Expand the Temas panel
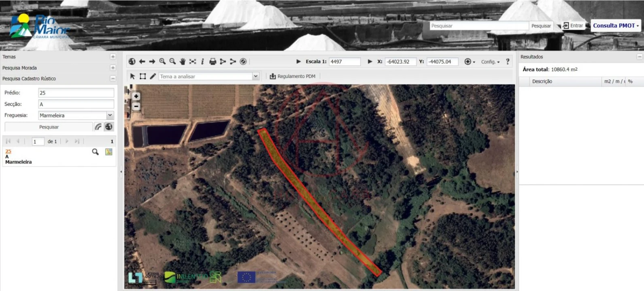Viewport: 644px width, 291px height. (113, 57)
